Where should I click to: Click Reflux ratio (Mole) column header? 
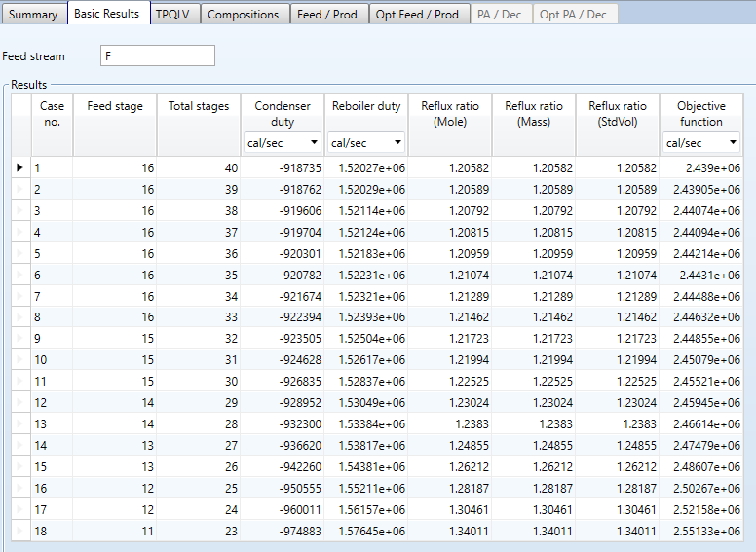pos(450,126)
